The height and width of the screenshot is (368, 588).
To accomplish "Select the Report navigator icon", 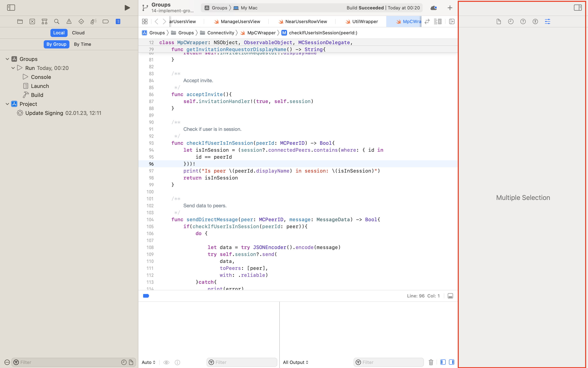I will [x=118, y=21].
